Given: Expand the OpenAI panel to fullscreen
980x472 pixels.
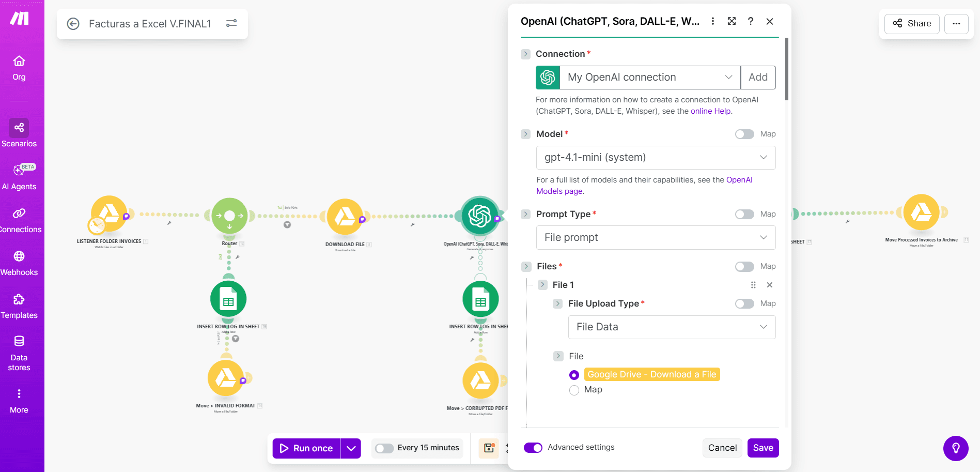Looking at the screenshot, I should (732, 21).
